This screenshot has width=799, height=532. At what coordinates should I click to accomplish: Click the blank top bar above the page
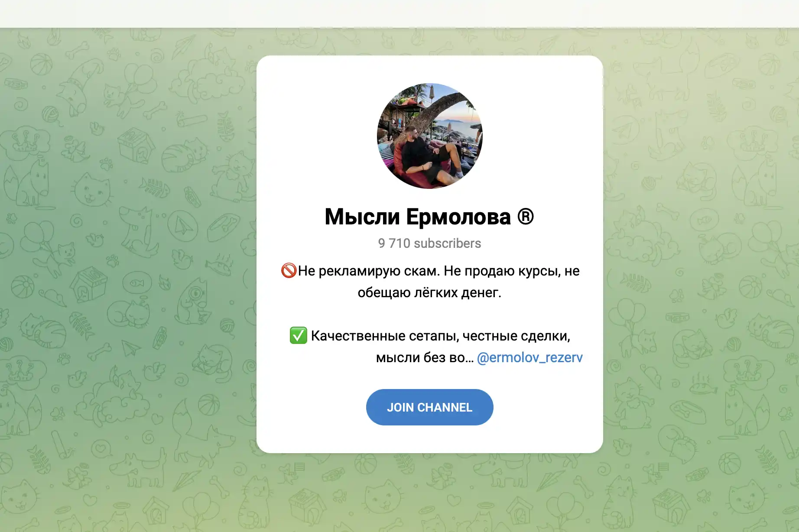coord(399,14)
